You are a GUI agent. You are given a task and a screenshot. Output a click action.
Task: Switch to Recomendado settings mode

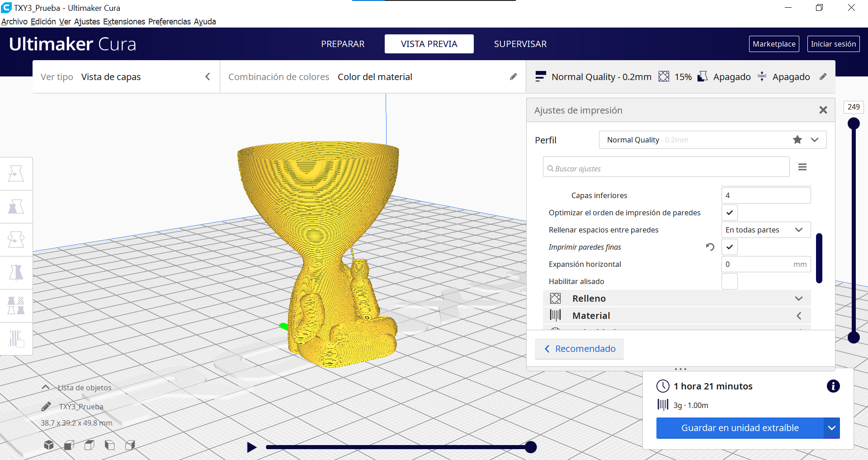coord(579,349)
